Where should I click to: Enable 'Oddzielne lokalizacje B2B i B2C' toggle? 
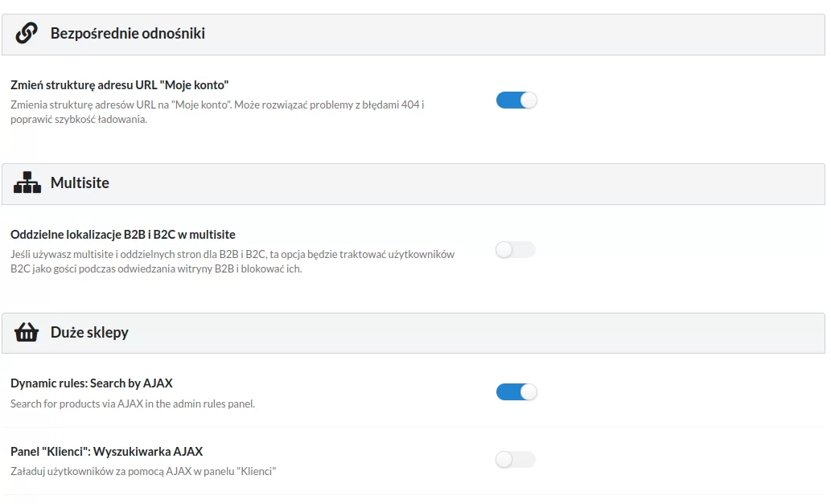516,250
